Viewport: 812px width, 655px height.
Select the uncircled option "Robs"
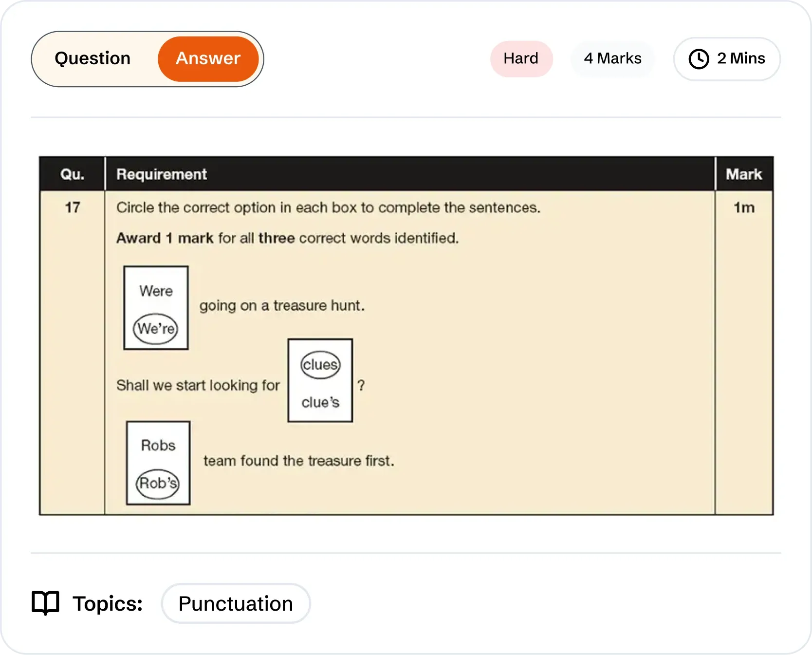click(x=157, y=445)
